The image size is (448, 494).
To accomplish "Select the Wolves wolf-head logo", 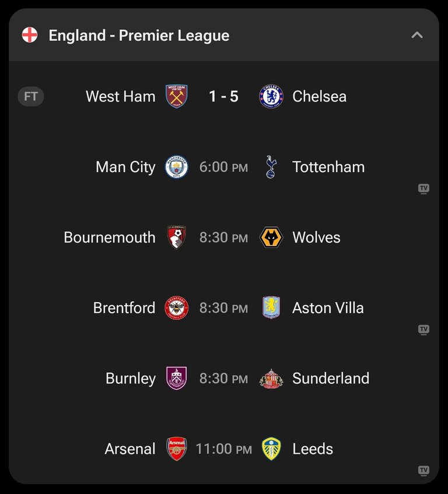I will [x=271, y=237].
